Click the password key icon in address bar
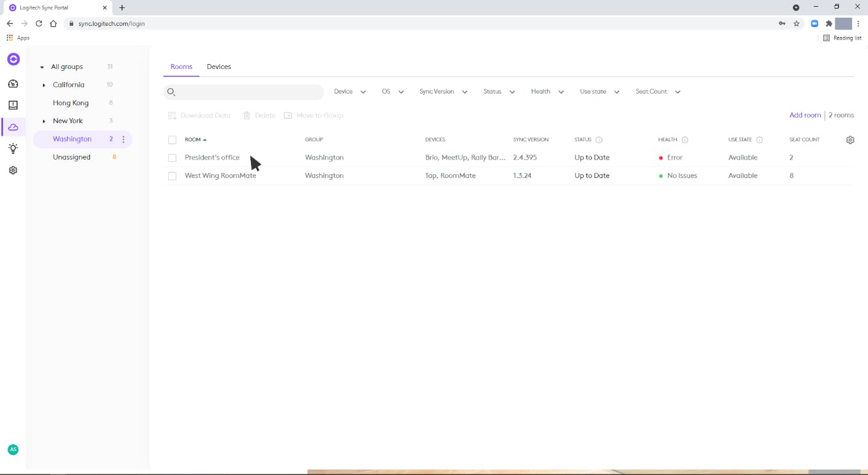Image resolution: width=868 pixels, height=475 pixels. click(782, 23)
